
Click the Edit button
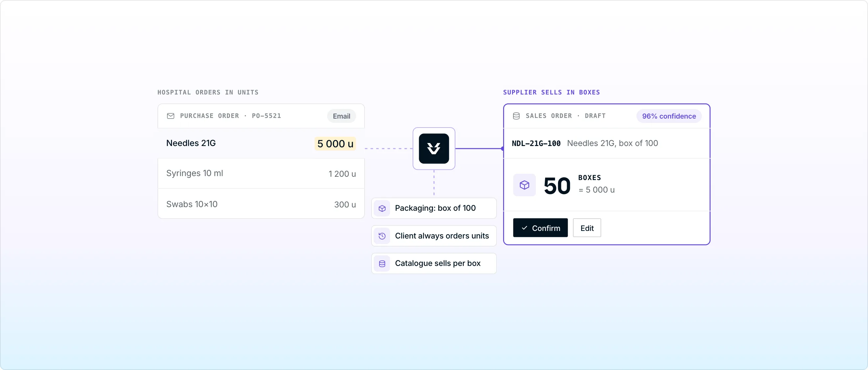[x=586, y=228]
